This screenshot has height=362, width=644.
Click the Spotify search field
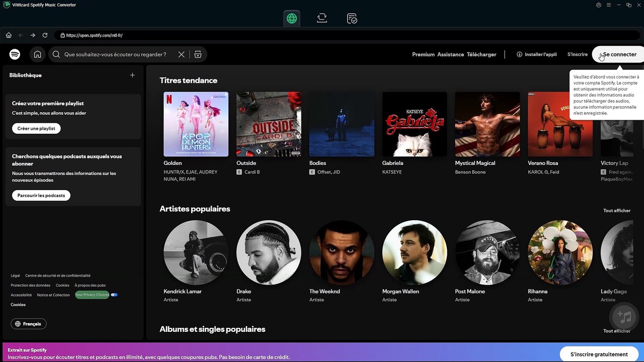point(115,54)
